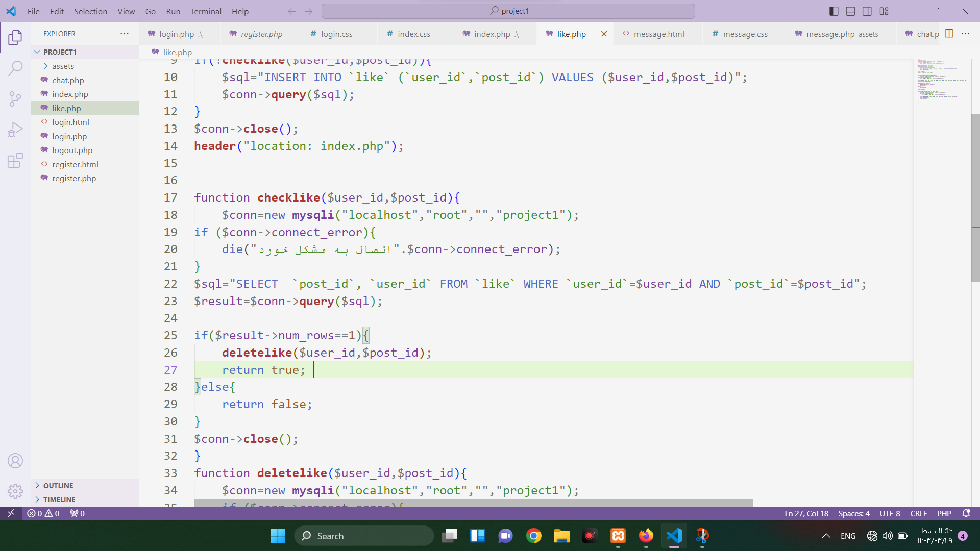Open notifications bell in status bar
This screenshot has height=551, width=980.
click(966, 513)
